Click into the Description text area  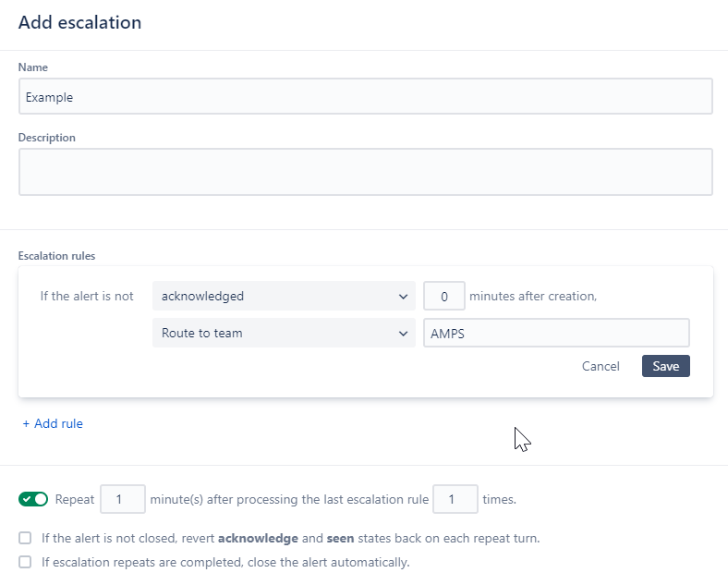(x=366, y=172)
